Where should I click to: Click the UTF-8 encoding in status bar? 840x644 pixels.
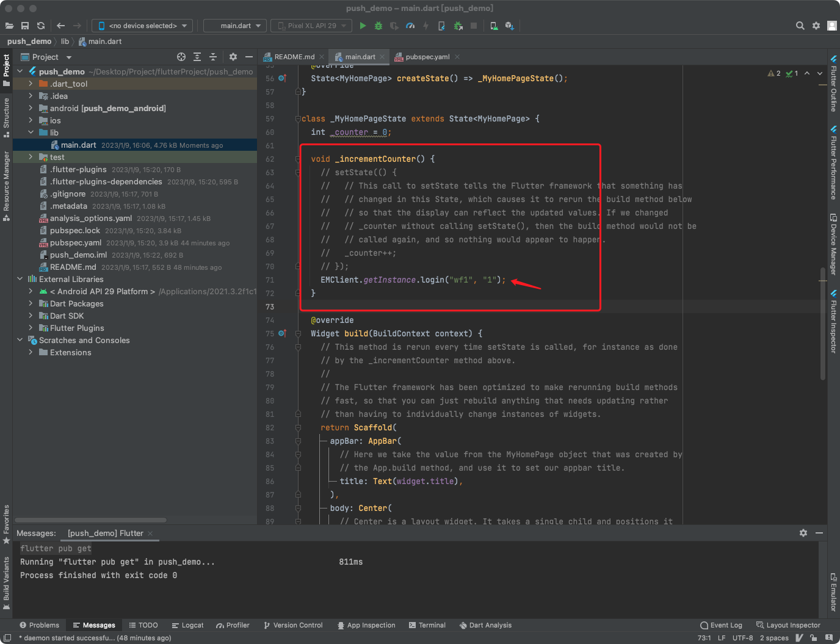(x=742, y=638)
